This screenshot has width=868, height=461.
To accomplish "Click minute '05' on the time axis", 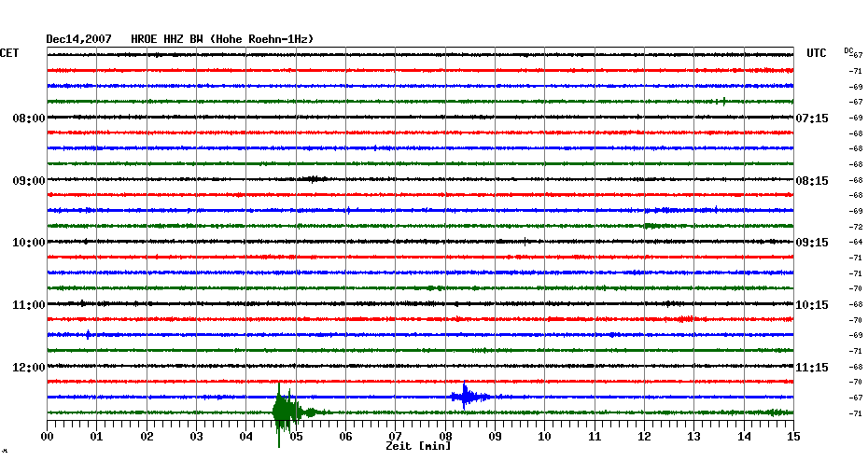I will coord(296,437).
